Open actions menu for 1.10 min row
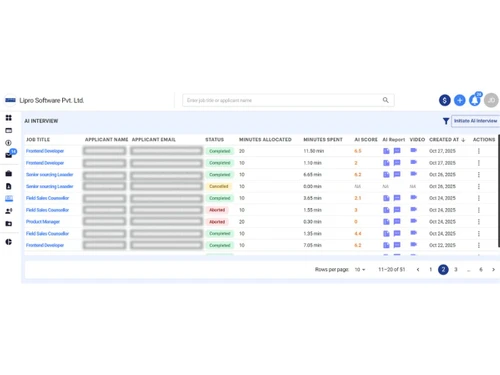The image size is (500, 375). (x=479, y=163)
